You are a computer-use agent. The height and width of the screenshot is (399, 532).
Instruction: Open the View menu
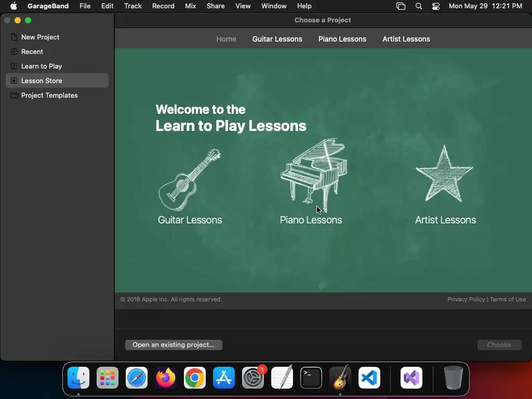point(243,6)
